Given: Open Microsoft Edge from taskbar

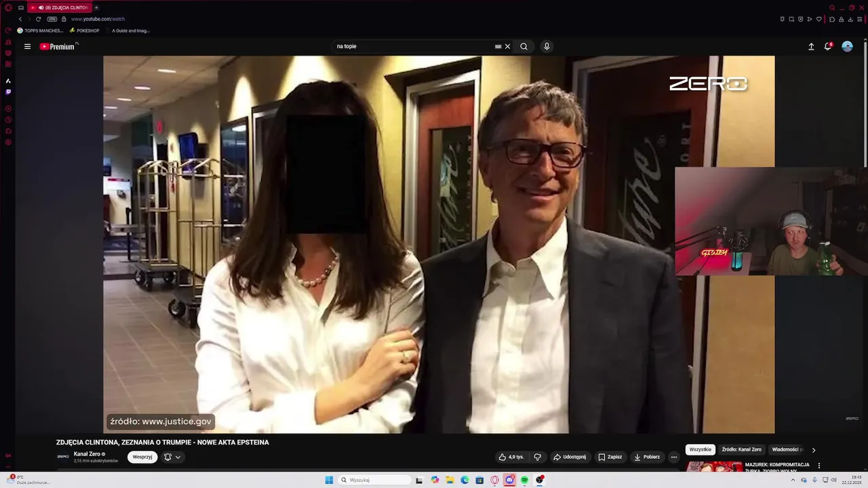Looking at the screenshot, I should [465, 480].
